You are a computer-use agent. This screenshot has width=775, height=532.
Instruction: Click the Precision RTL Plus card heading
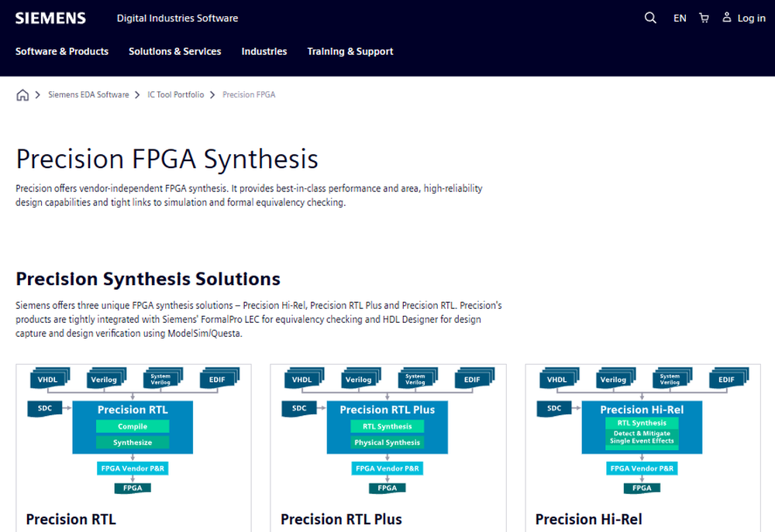(341, 519)
